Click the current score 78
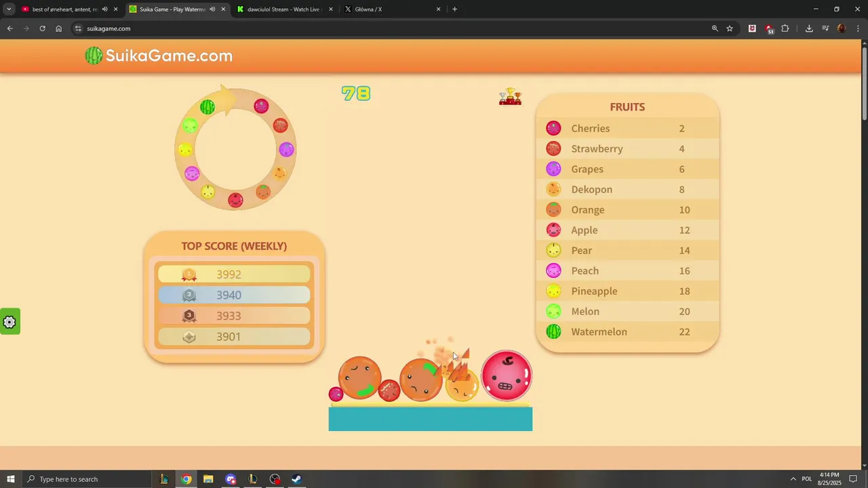This screenshot has width=868, height=488. 356,94
